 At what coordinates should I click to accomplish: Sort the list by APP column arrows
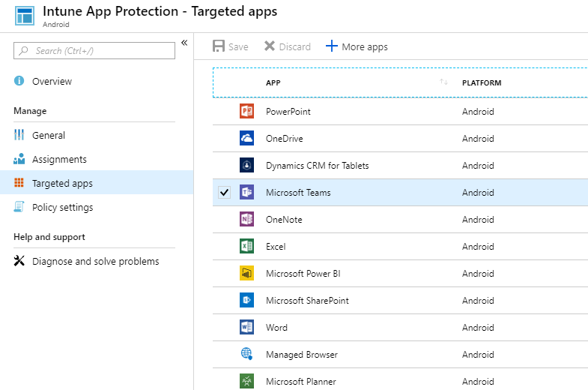click(443, 82)
